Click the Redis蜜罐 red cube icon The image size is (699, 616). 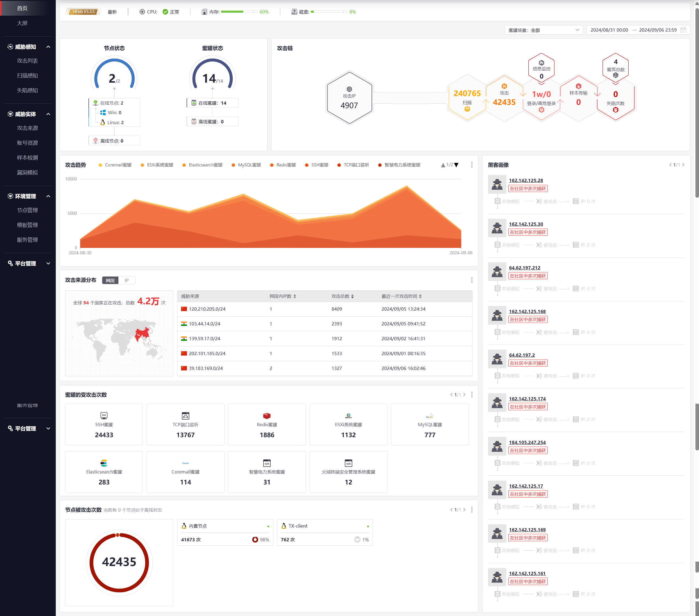tap(267, 416)
